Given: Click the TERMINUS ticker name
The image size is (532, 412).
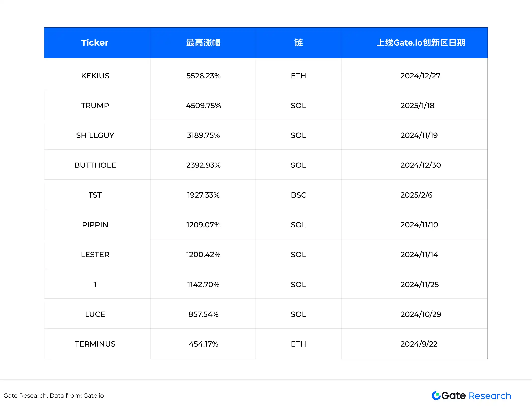Looking at the screenshot, I should 95,344.
